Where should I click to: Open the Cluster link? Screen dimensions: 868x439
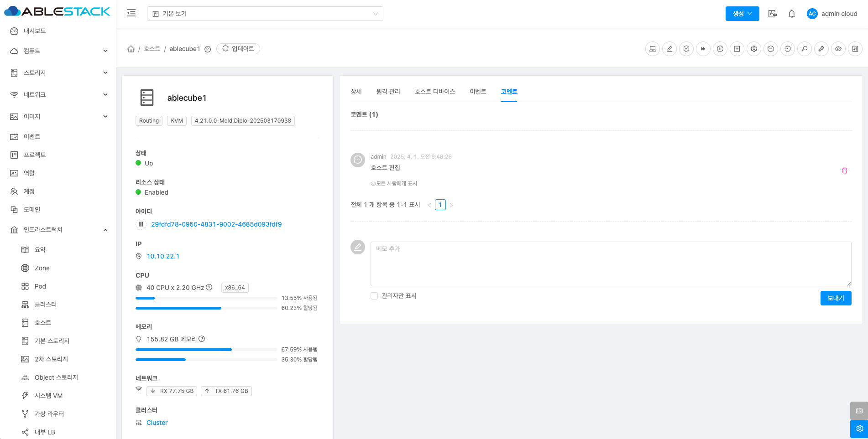point(157,423)
